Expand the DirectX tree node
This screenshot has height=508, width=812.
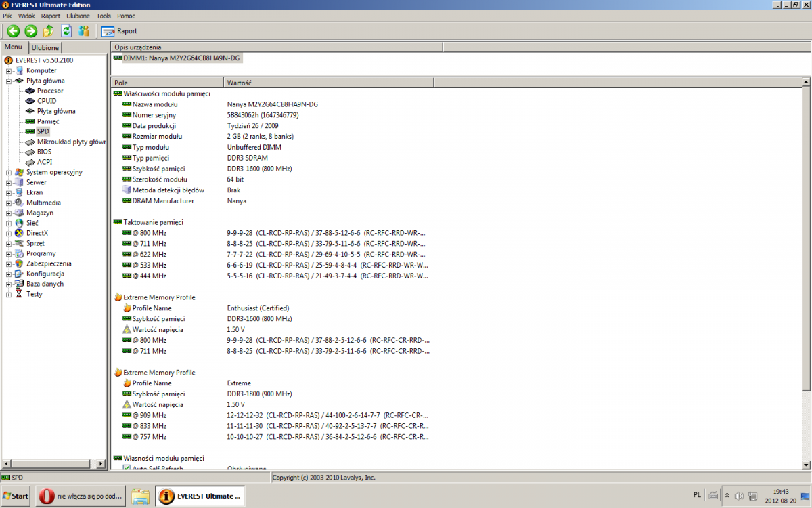[9, 233]
